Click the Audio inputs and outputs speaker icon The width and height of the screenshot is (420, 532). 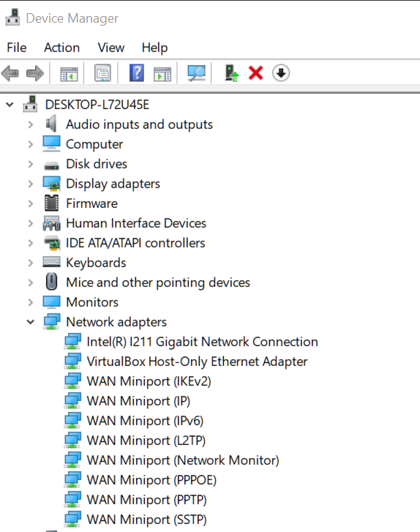click(51, 124)
